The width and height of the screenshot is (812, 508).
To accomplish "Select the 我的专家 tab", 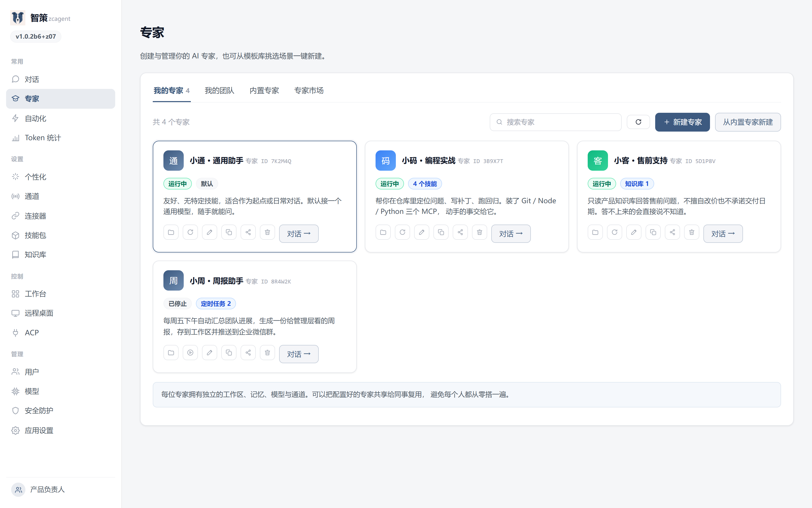I will pos(172,90).
